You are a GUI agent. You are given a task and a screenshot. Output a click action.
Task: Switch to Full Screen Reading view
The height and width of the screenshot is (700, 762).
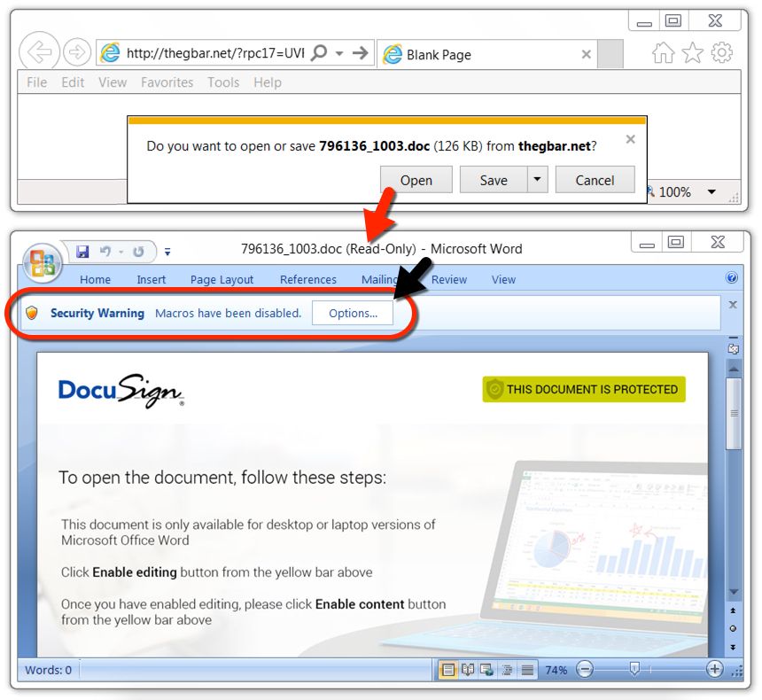(468, 670)
